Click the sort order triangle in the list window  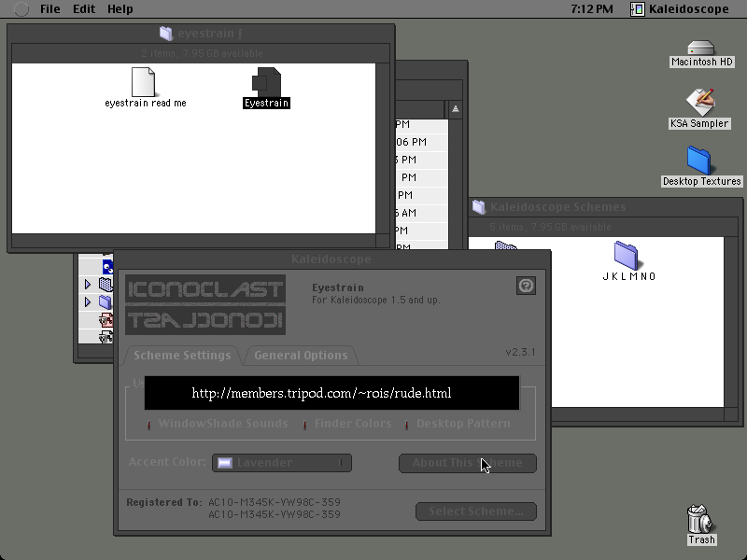[456, 109]
